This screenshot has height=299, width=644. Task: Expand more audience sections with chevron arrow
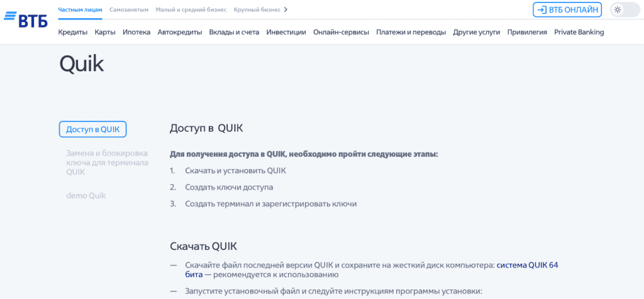click(286, 10)
